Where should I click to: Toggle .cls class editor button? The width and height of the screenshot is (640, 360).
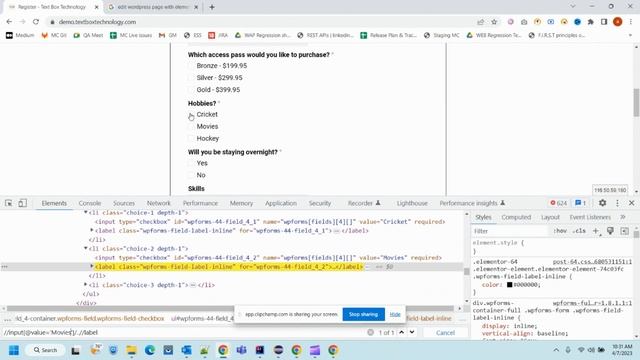point(579,231)
